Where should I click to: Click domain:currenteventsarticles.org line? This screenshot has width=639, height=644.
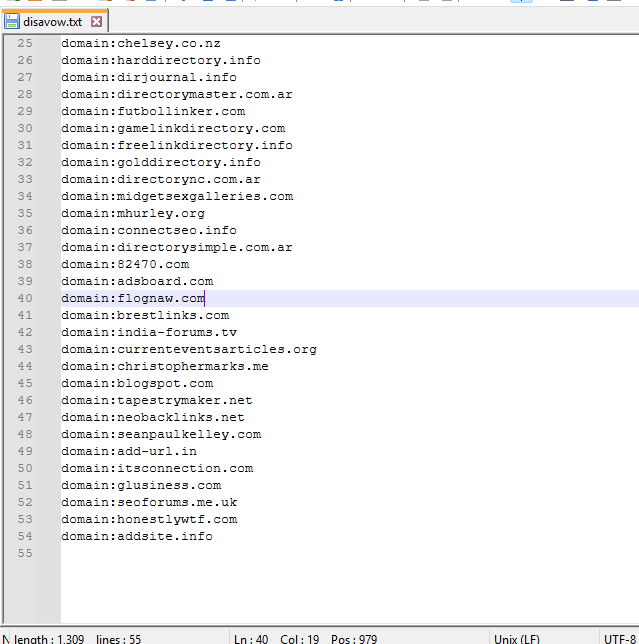[x=189, y=350]
